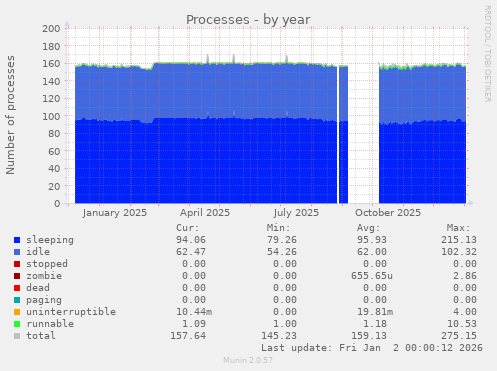Click total maximum value 275.15
The image size is (497, 371).
pyautogui.click(x=459, y=336)
